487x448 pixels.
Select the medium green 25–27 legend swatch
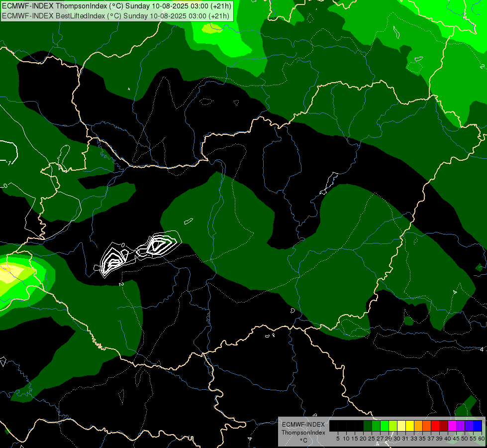376,426
